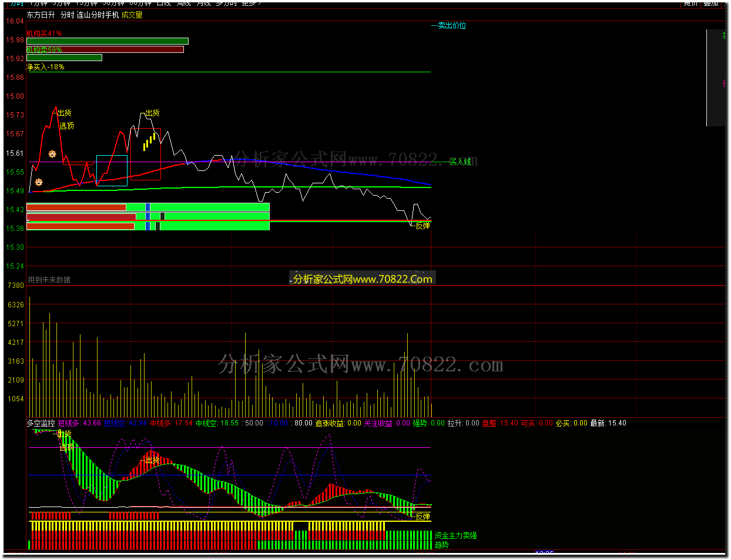Click the 逃顶 marker on the price chart
This screenshot has height=560, width=731.
coord(67,126)
